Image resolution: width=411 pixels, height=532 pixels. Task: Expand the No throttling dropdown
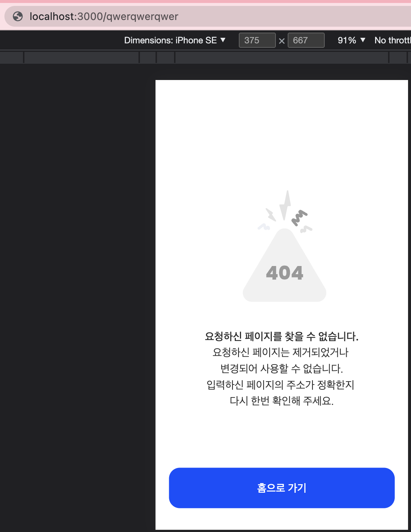pos(392,40)
